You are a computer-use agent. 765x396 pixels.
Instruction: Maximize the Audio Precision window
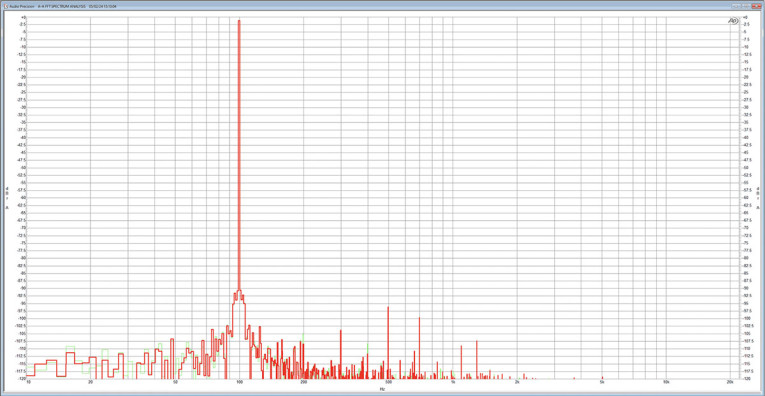[x=745, y=5]
